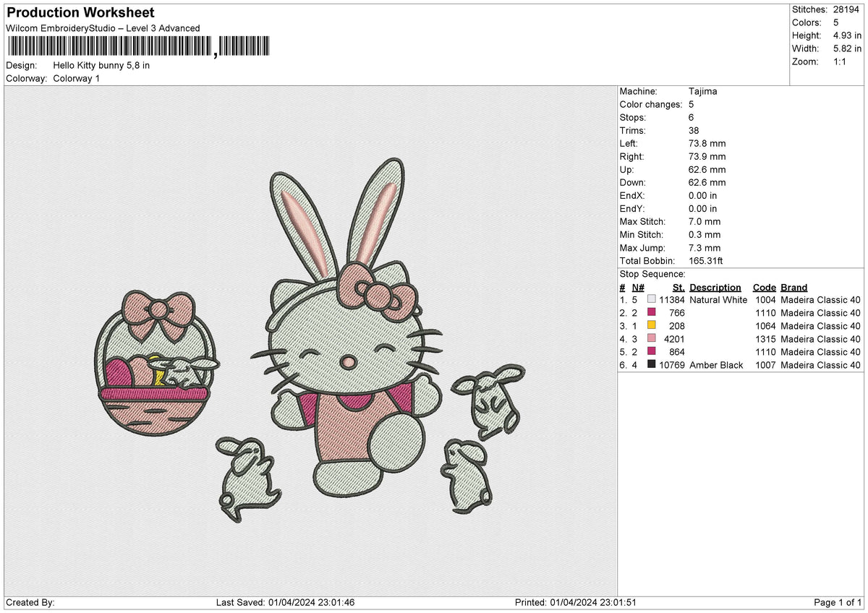This screenshot has width=868, height=613.
Task: Click the Left value '73.8 mm'
Action: (707, 144)
